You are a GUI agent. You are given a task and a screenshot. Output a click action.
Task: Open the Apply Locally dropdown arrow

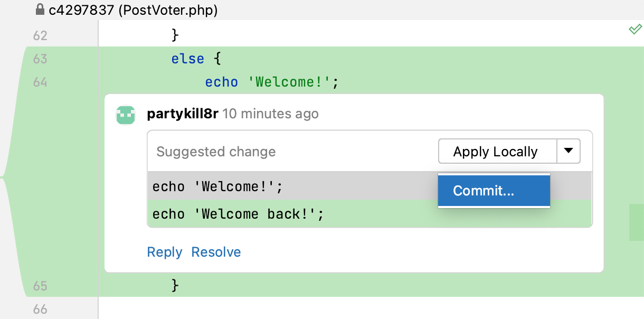coord(569,151)
